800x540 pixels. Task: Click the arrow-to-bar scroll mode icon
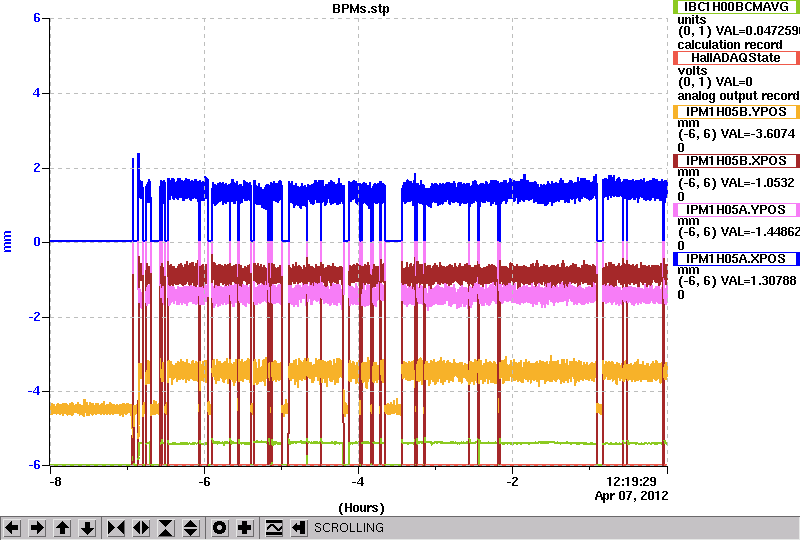point(299,528)
